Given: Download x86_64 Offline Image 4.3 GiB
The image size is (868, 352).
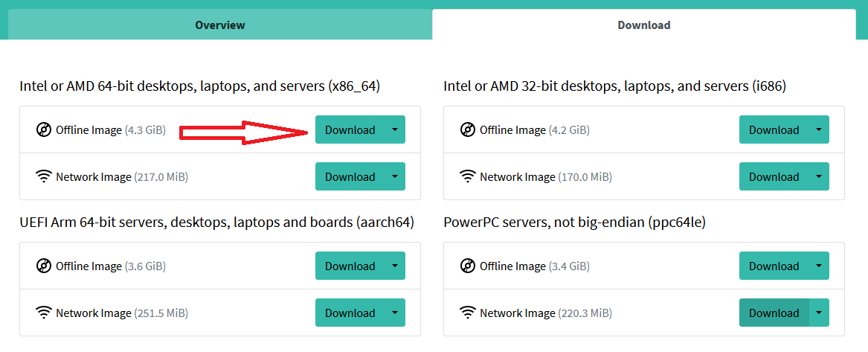Looking at the screenshot, I should tap(350, 130).
